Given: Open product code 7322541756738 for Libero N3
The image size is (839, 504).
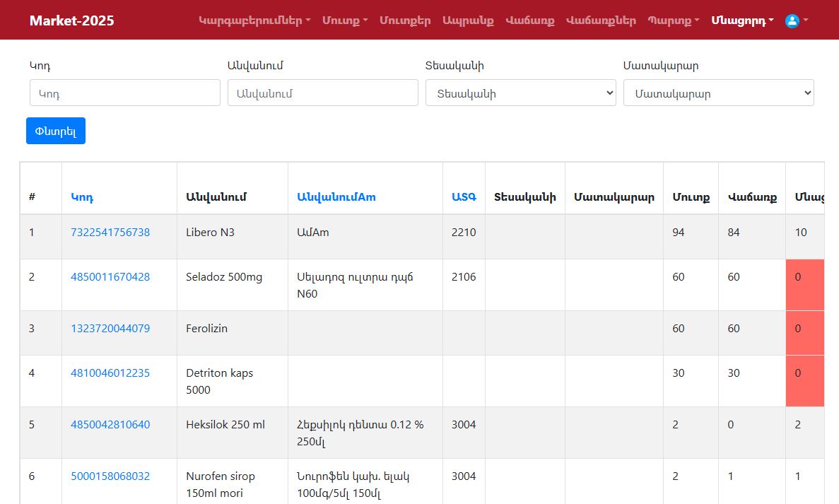Looking at the screenshot, I should point(110,232).
